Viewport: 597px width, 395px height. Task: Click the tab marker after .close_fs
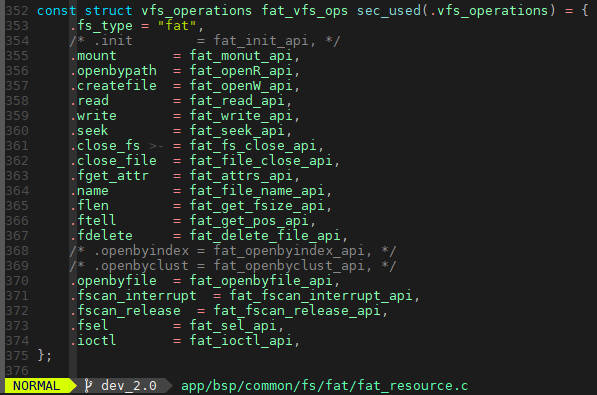pyautogui.click(x=156, y=146)
